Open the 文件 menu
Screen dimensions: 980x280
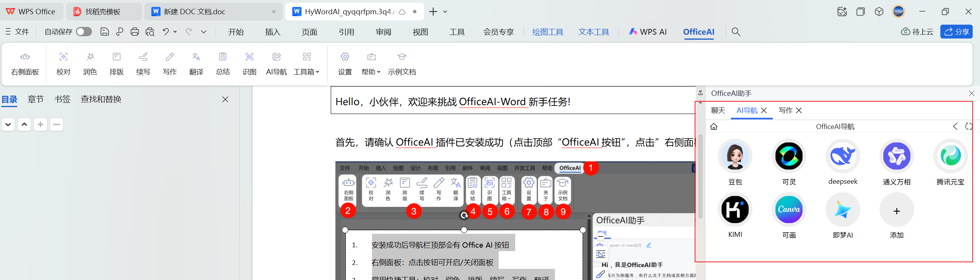point(17,32)
